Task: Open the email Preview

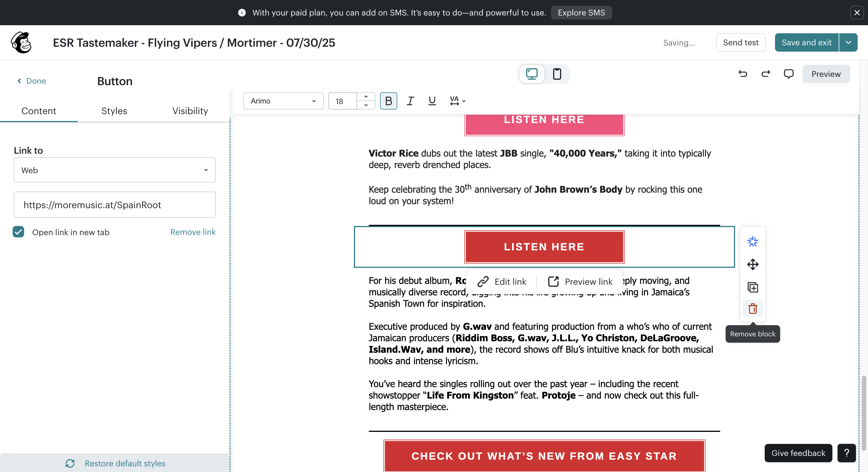Action: pos(826,74)
